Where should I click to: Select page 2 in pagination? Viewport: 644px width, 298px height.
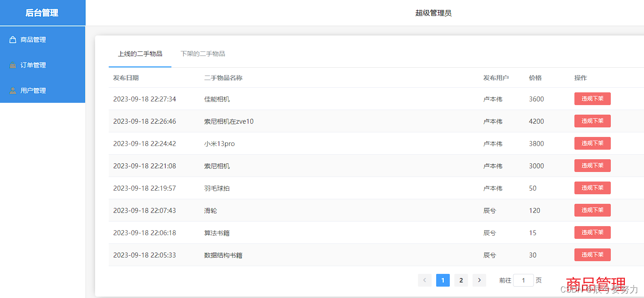[x=461, y=280]
